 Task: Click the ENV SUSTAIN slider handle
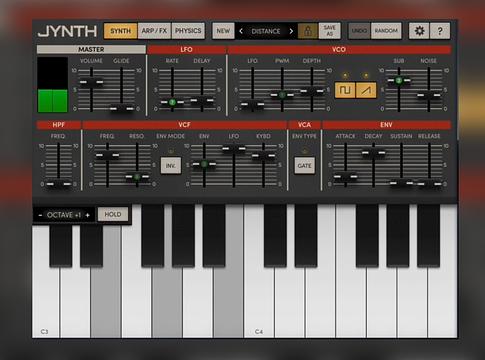[402, 183]
